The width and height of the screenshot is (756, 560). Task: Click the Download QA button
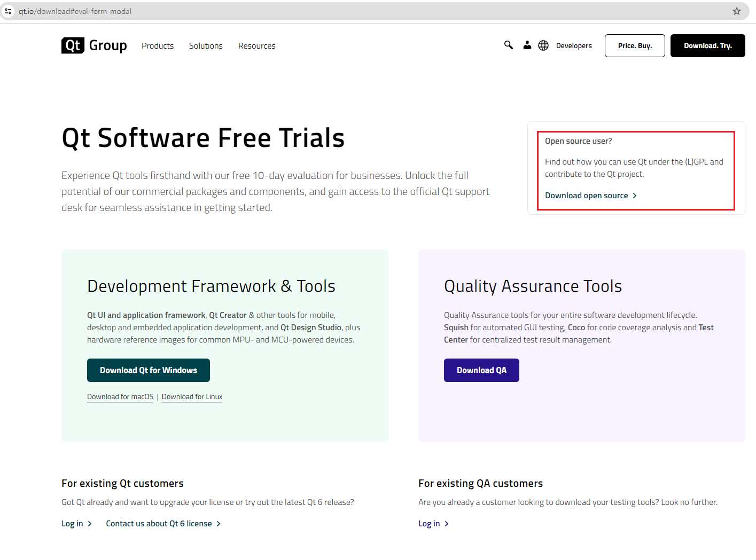click(x=481, y=370)
